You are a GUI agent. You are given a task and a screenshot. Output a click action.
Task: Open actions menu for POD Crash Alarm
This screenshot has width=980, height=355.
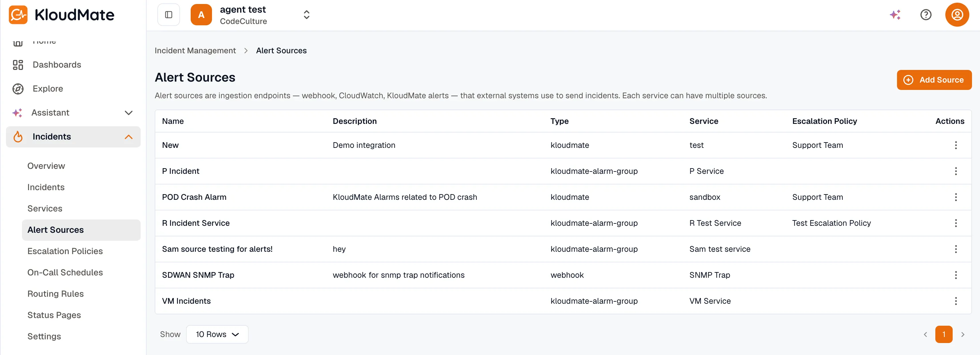pos(955,197)
